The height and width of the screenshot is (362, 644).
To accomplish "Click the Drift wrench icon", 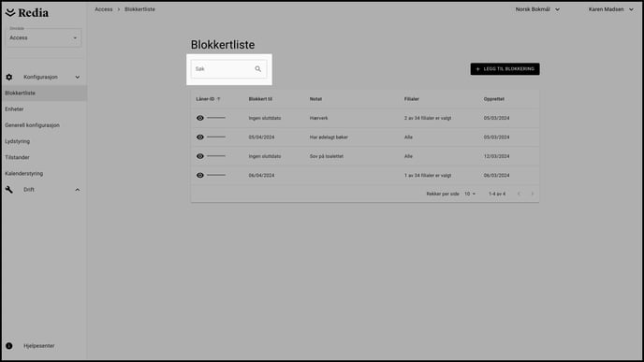I will coord(9,190).
